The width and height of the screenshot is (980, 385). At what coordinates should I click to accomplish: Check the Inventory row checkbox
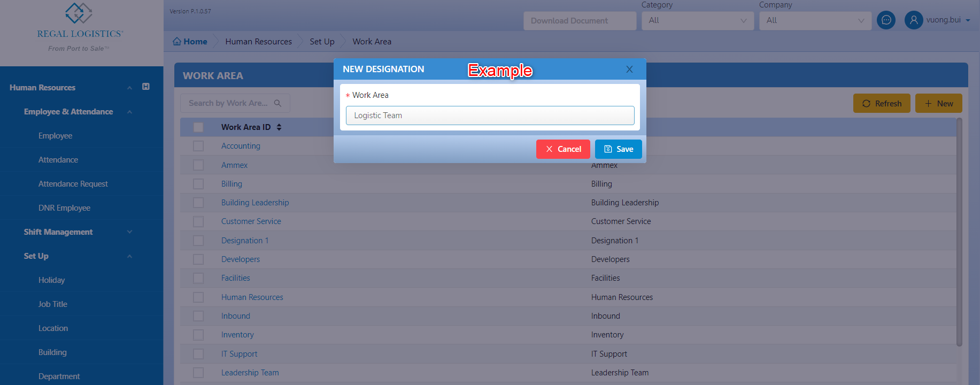point(198,335)
